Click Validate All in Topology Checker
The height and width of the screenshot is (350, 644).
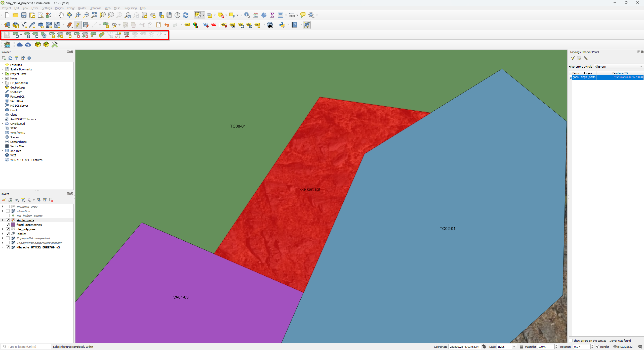point(573,58)
